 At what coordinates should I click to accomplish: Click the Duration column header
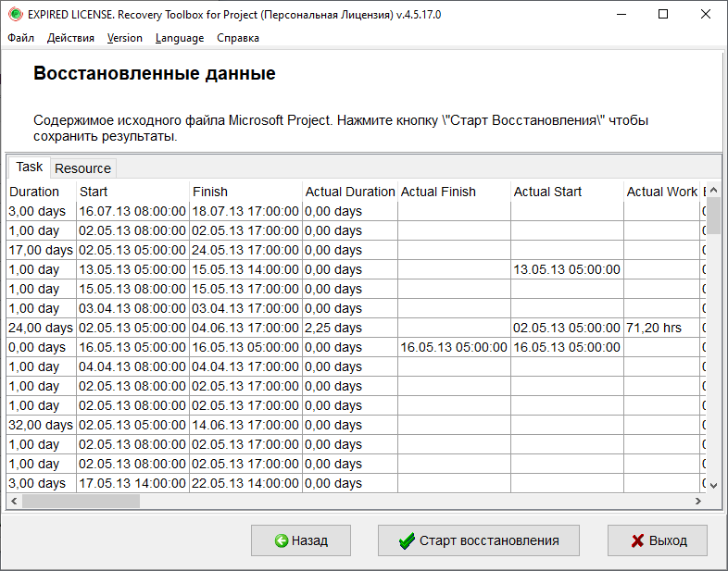[x=42, y=192]
